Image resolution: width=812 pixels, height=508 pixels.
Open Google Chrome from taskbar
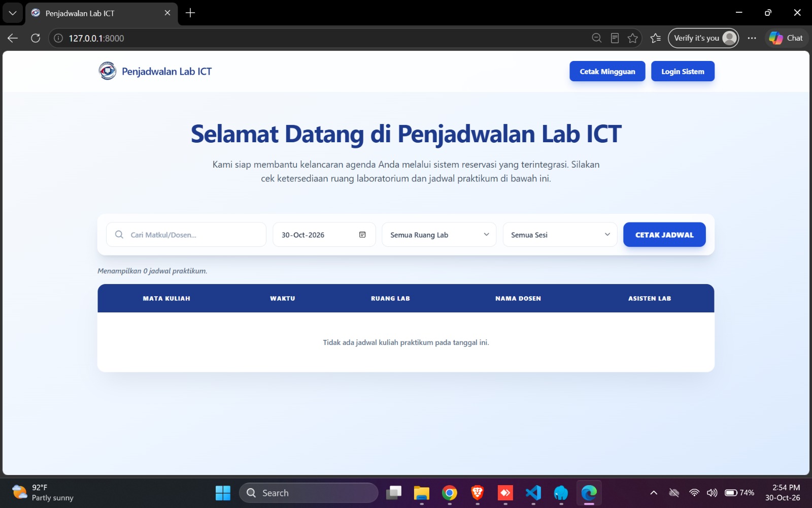(449, 493)
